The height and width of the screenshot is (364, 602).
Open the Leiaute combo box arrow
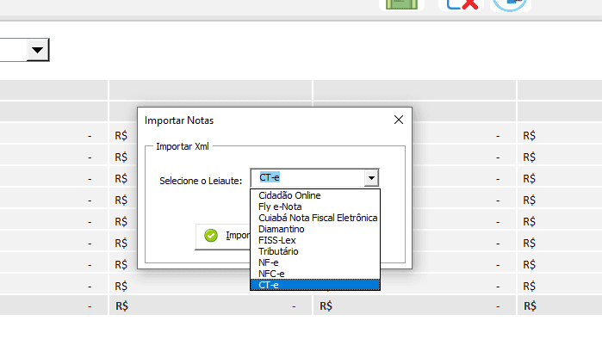pos(371,178)
